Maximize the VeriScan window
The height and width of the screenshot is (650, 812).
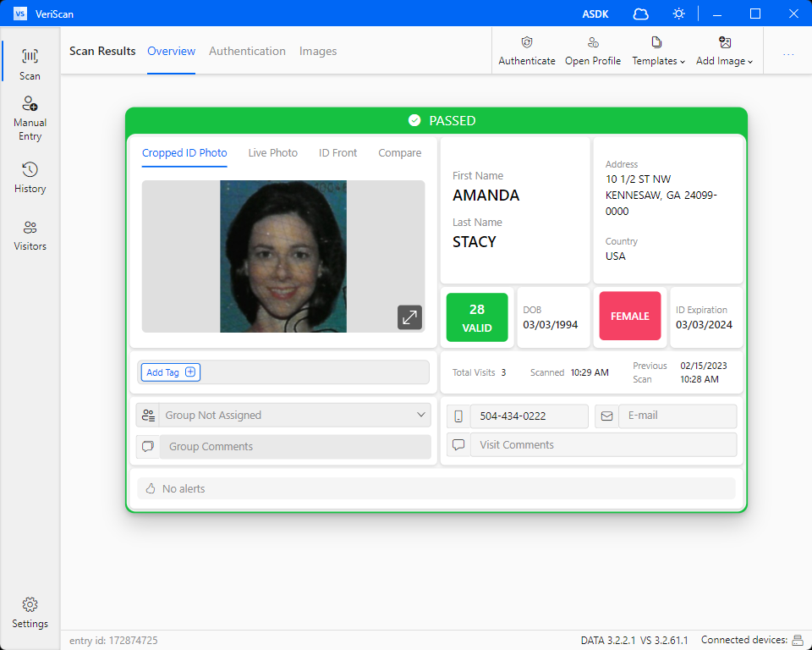tap(755, 14)
